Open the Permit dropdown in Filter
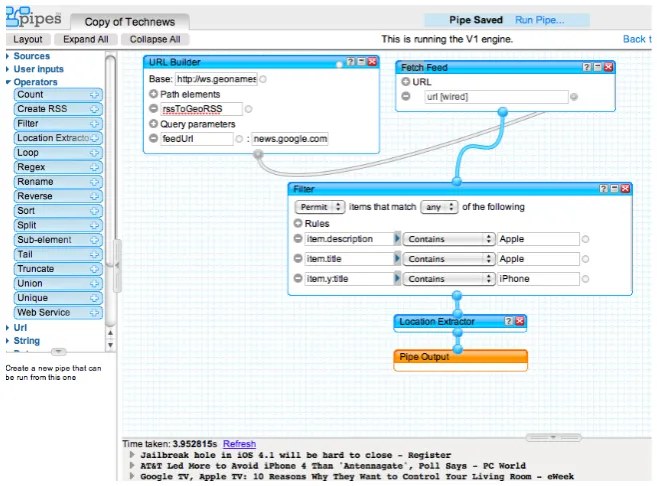 click(320, 207)
